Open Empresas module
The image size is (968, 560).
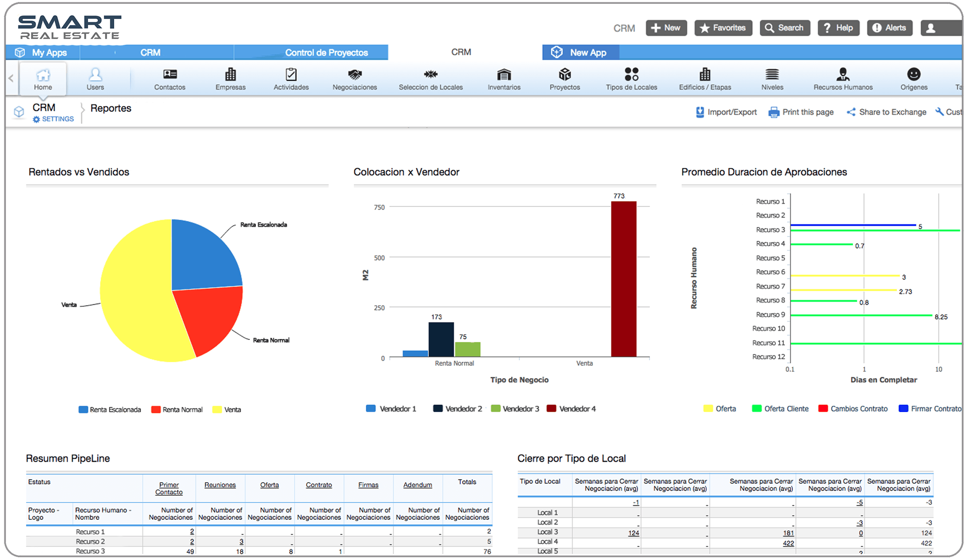point(230,79)
